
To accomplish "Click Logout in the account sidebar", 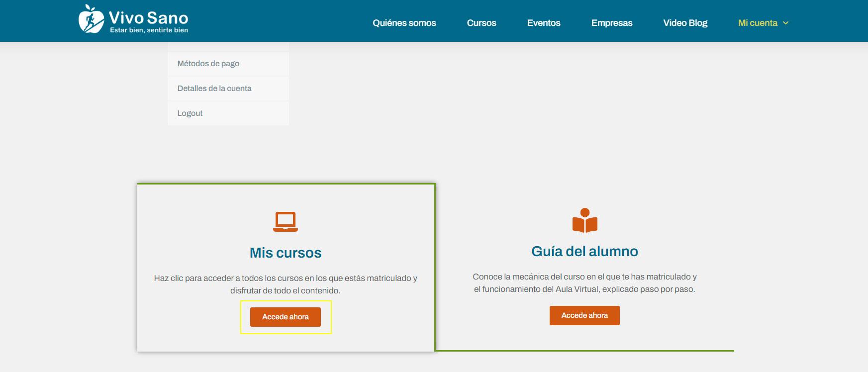I will pyautogui.click(x=190, y=113).
